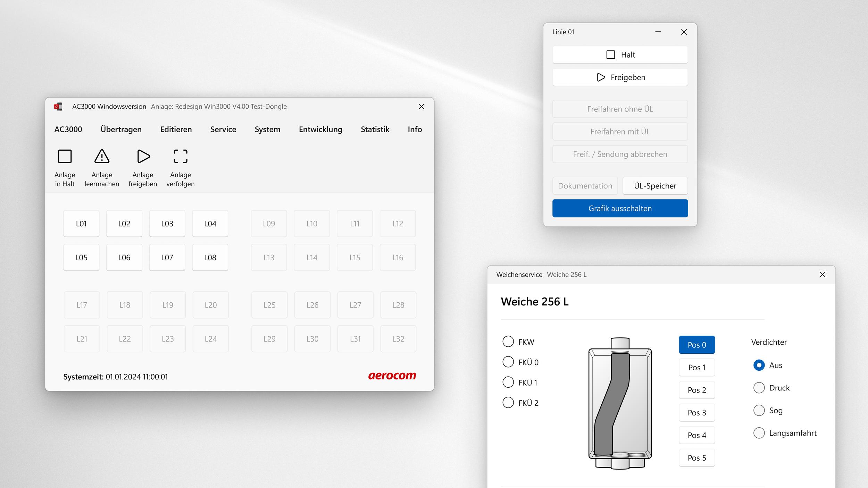The width and height of the screenshot is (868, 488).
Task: Click Freigeben button in Linie 01 window
Action: tap(620, 77)
